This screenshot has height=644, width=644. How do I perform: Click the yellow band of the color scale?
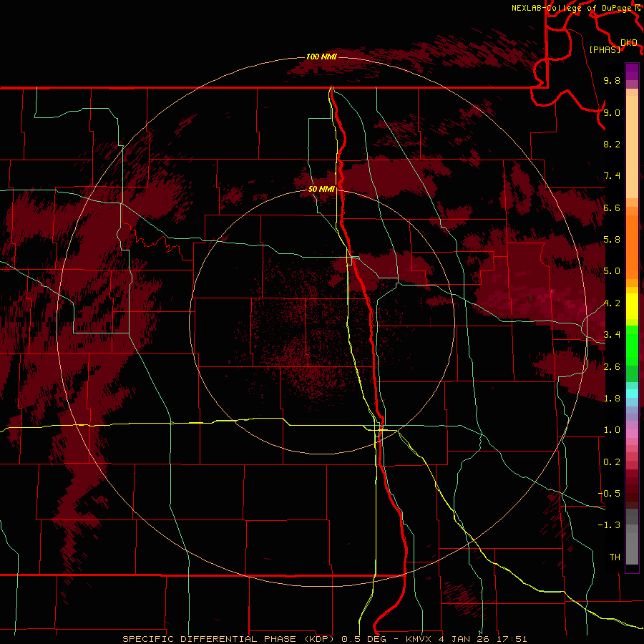point(632,306)
